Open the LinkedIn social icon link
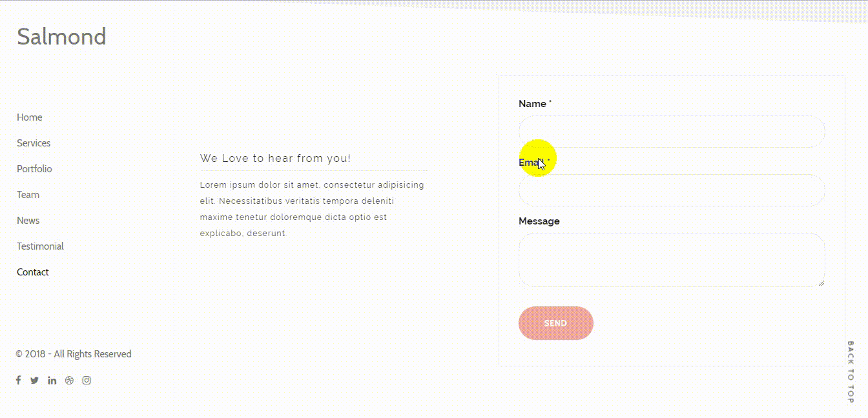 52,381
